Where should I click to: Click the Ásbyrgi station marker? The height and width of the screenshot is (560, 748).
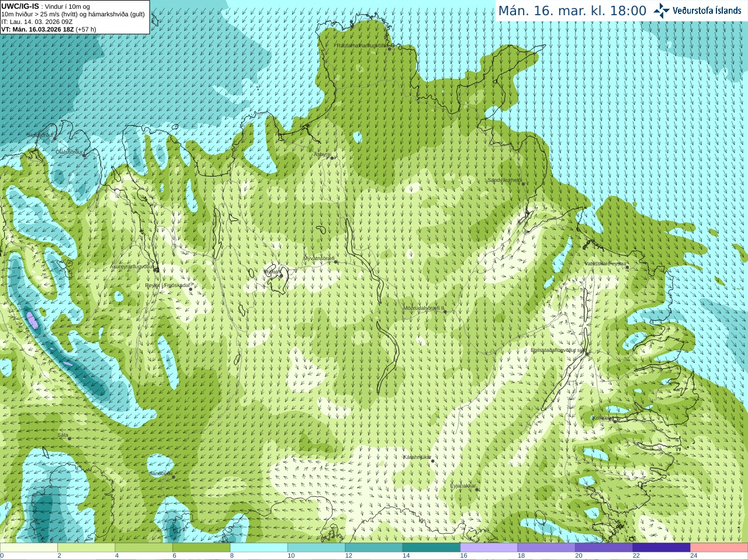332,158
